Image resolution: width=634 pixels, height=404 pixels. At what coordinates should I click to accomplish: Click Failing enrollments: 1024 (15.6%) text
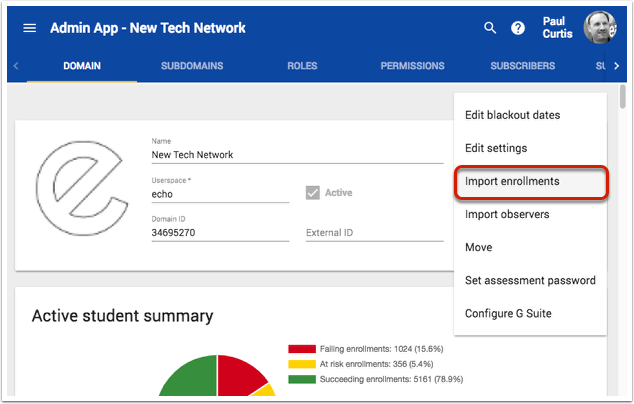pyautogui.click(x=381, y=349)
